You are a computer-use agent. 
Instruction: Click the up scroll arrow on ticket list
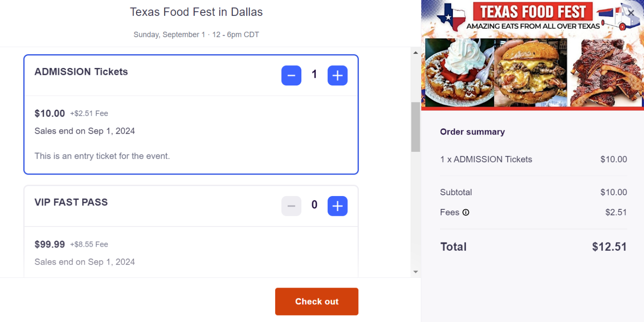[415, 52]
